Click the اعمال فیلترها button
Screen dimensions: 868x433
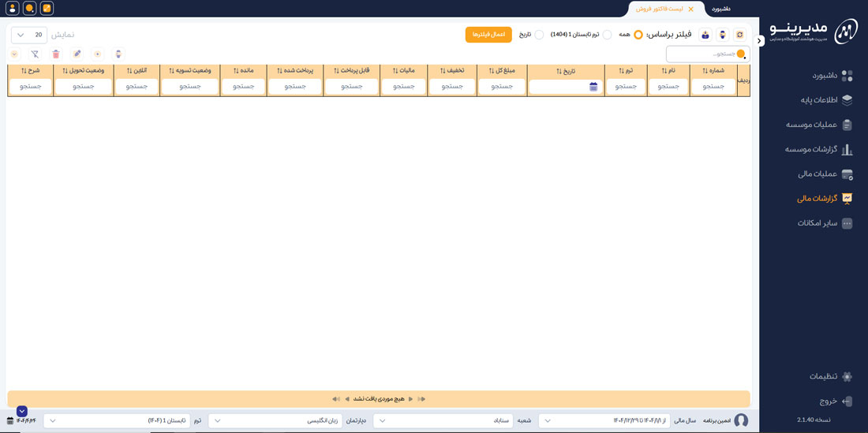pyautogui.click(x=488, y=35)
